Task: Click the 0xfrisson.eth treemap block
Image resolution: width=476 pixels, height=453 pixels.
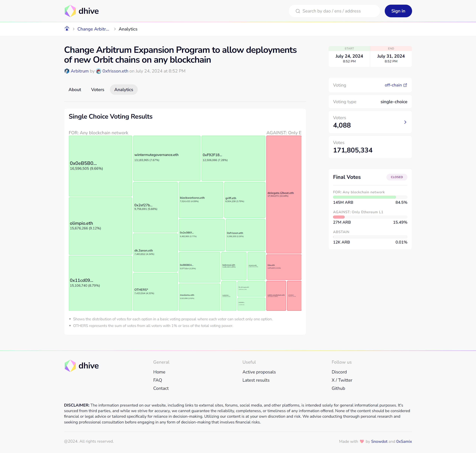Action: point(246,235)
